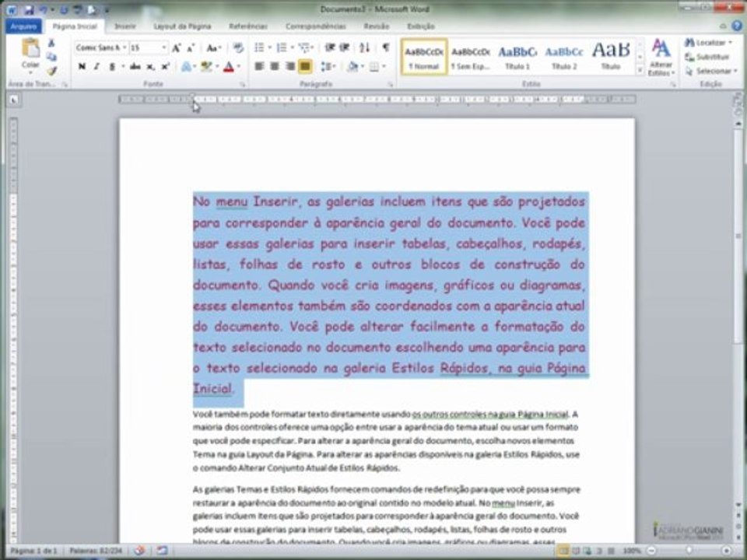Click the zoom in plus button
The height and width of the screenshot is (560, 747).
[727, 551]
